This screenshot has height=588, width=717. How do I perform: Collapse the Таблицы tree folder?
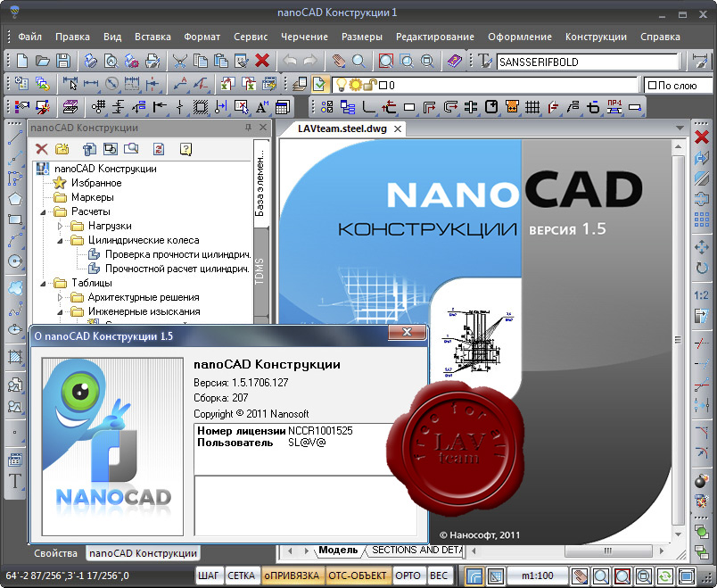(43, 283)
